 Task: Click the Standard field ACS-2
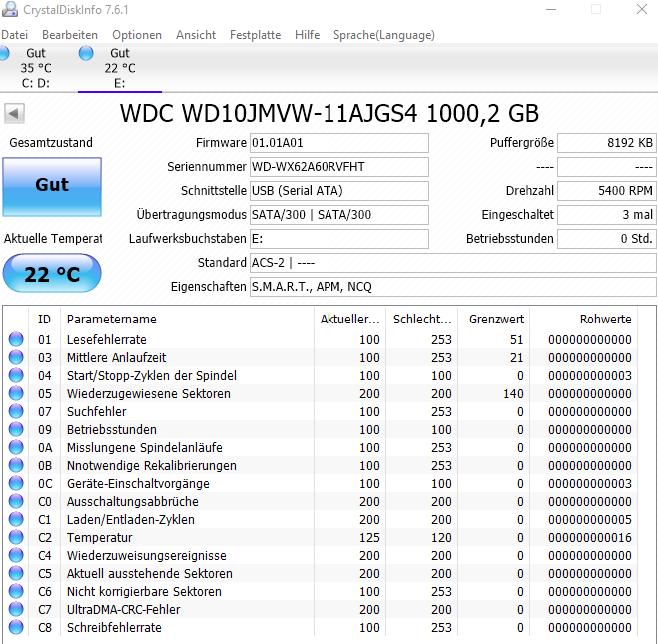pyautogui.click(x=453, y=263)
